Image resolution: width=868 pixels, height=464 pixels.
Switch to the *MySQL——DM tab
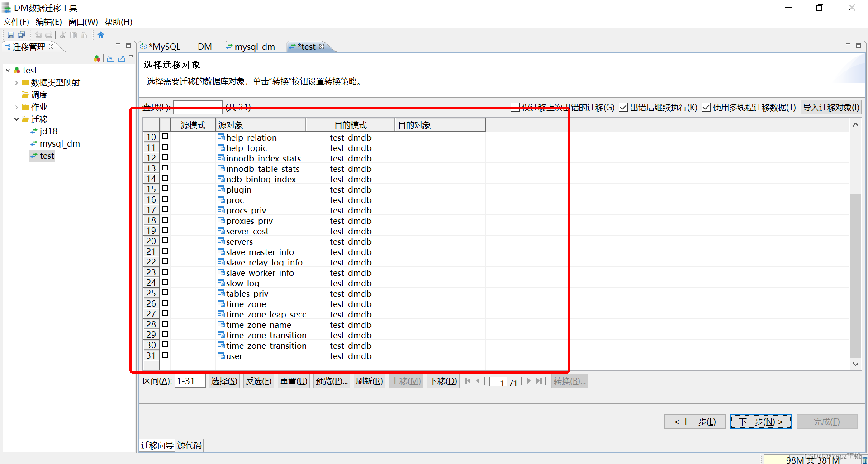(180, 47)
